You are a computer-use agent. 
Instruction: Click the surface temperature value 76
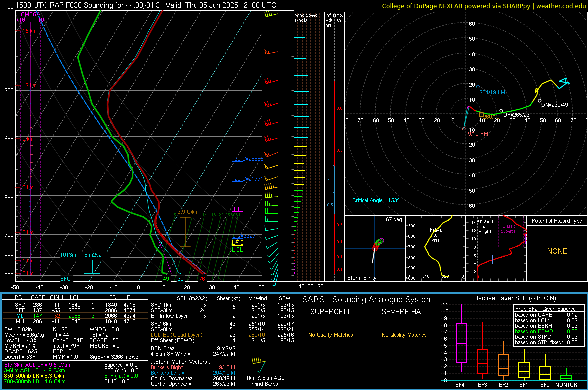click(202, 279)
